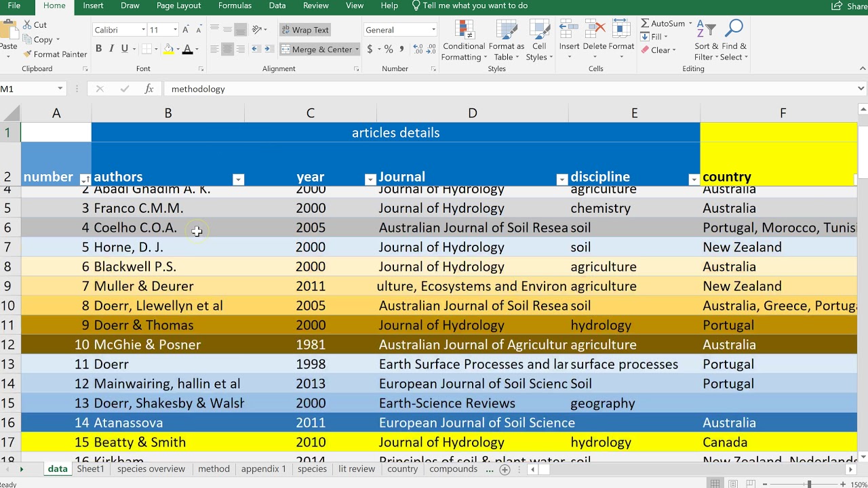This screenshot has width=868, height=488.
Task: Toggle Italic formatting
Action: coord(111,49)
